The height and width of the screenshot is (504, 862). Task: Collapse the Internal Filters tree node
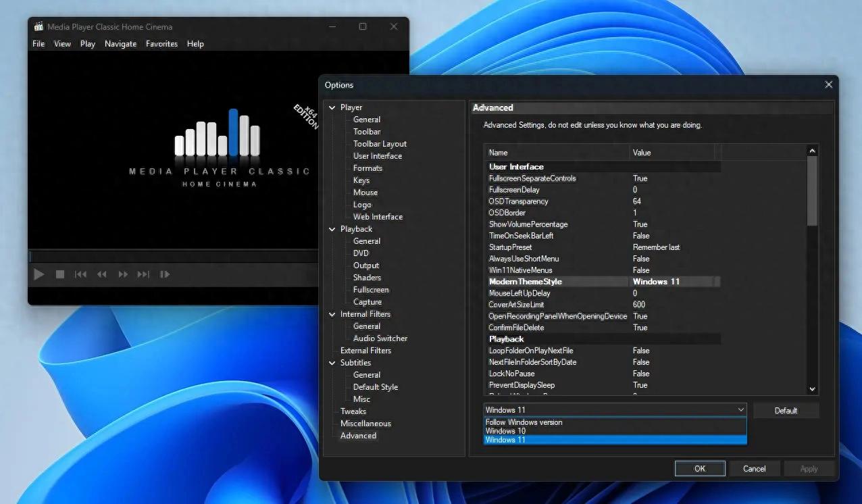pos(332,314)
